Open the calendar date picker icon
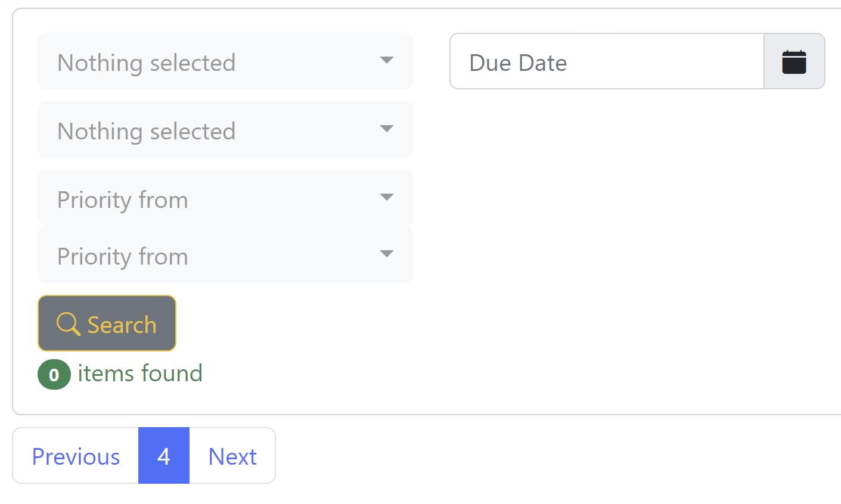 pyautogui.click(x=794, y=62)
